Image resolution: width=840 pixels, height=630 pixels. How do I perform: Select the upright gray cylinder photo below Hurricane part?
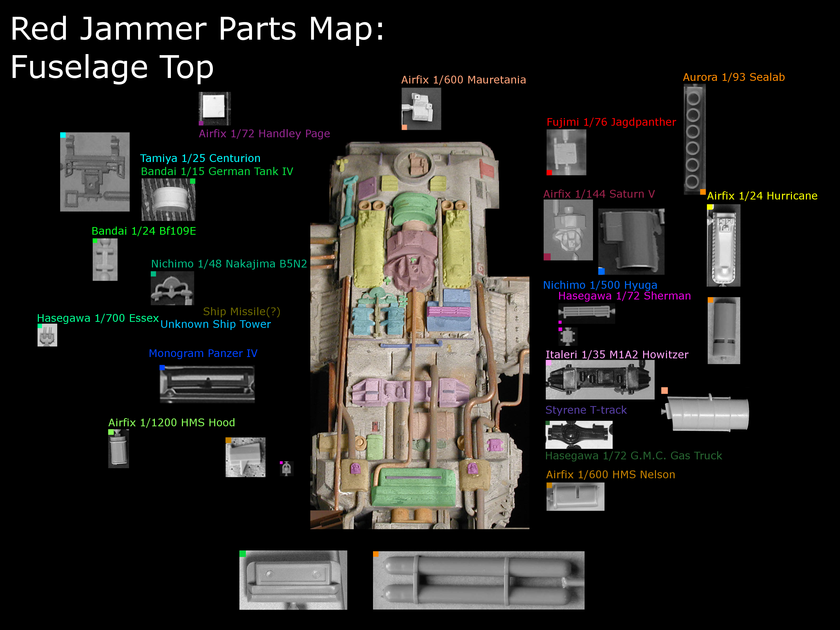(724, 331)
